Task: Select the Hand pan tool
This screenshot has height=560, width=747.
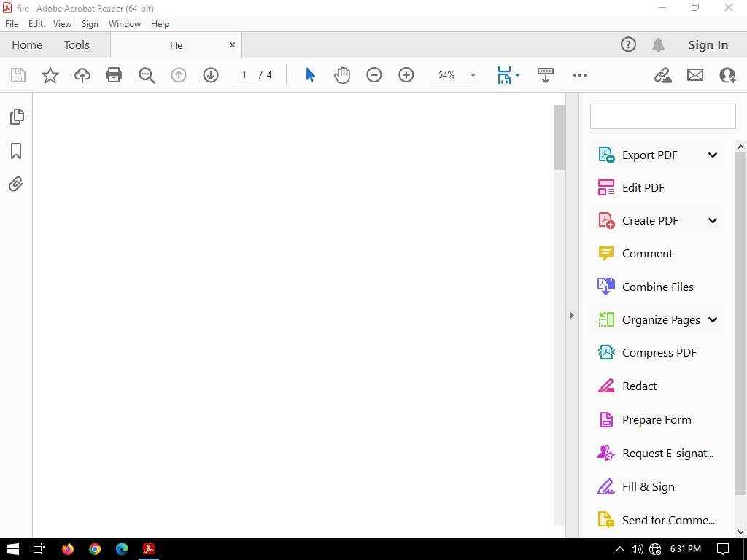Action: (x=342, y=75)
